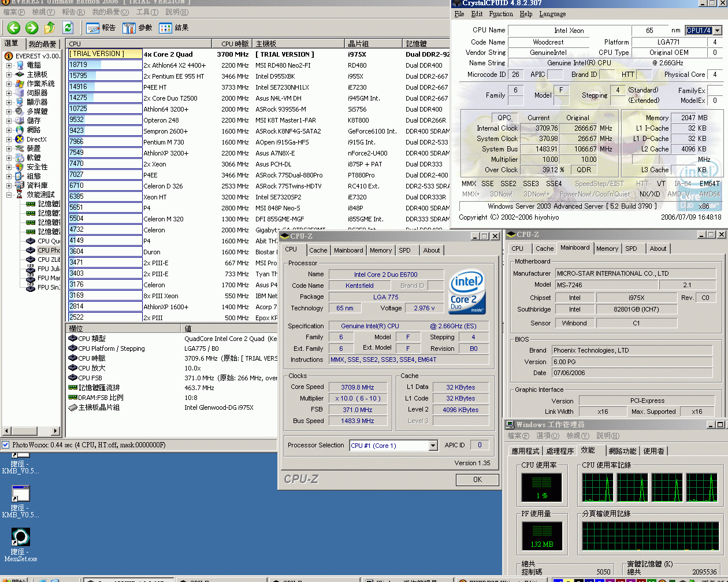Switch to 網路功能 tab in Task Manager
This screenshot has width=728, height=582.
click(x=622, y=451)
